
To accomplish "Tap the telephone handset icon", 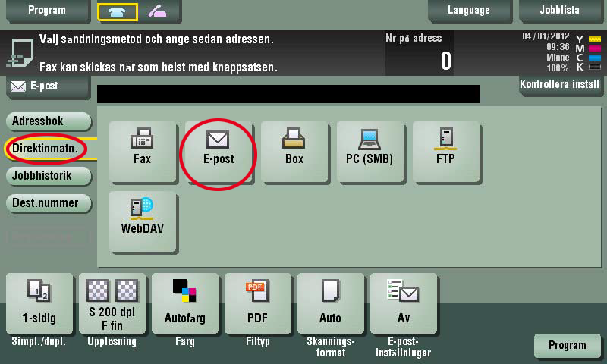I will click(118, 12).
